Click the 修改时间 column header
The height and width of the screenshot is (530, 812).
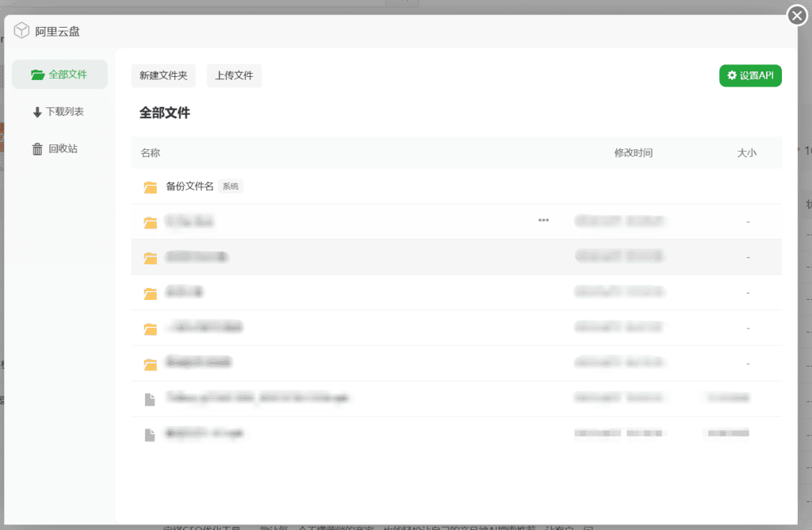(634, 153)
